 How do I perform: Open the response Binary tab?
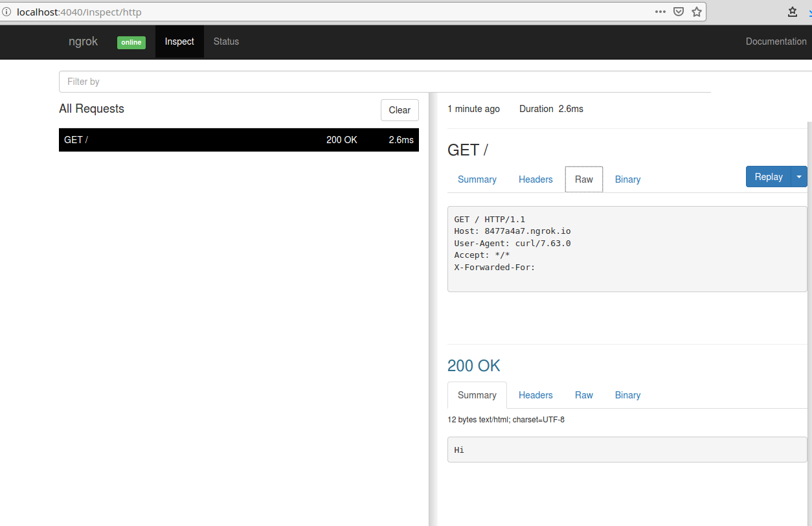tap(627, 395)
